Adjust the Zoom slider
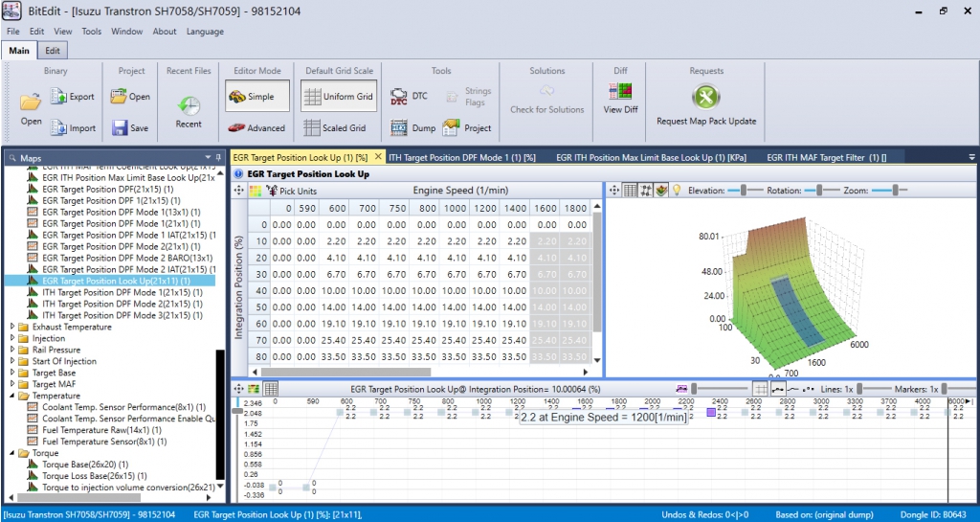Viewport: 980px width, 522px height. [x=889, y=190]
